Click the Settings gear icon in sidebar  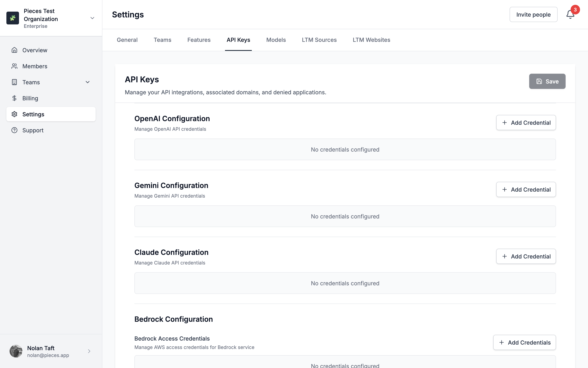click(x=14, y=114)
